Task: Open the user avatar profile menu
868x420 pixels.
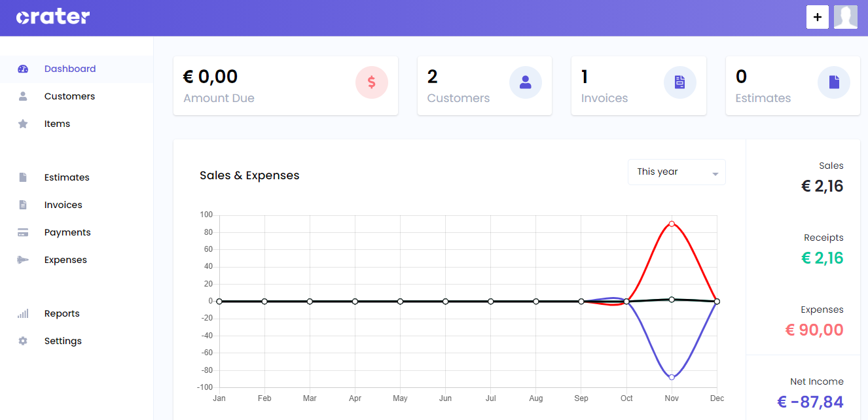Action: pyautogui.click(x=845, y=18)
